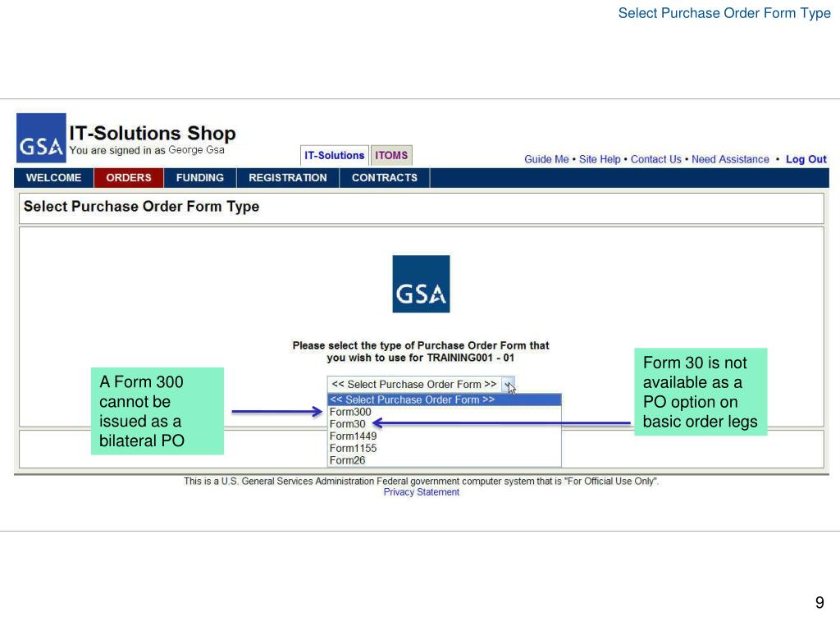The height and width of the screenshot is (630, 840).
Task: Choose Form30 from the dropdown list
Action: pyautogui.click(x=445, y=424)
